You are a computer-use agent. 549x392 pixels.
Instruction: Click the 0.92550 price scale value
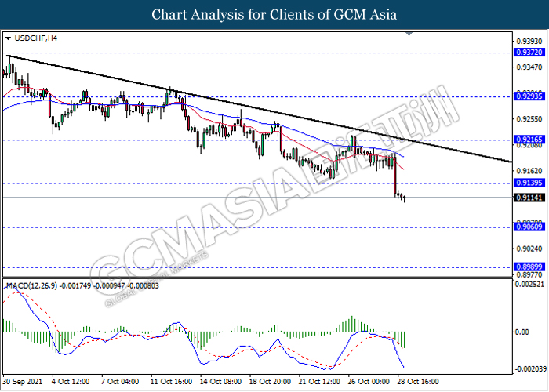(529, 119)
